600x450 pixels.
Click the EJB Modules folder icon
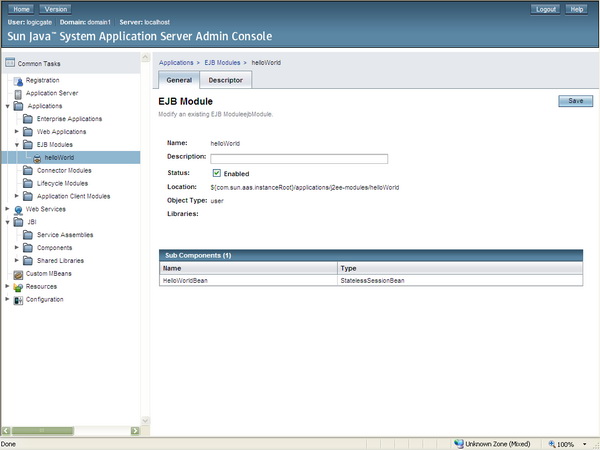[x=28, y=145]
